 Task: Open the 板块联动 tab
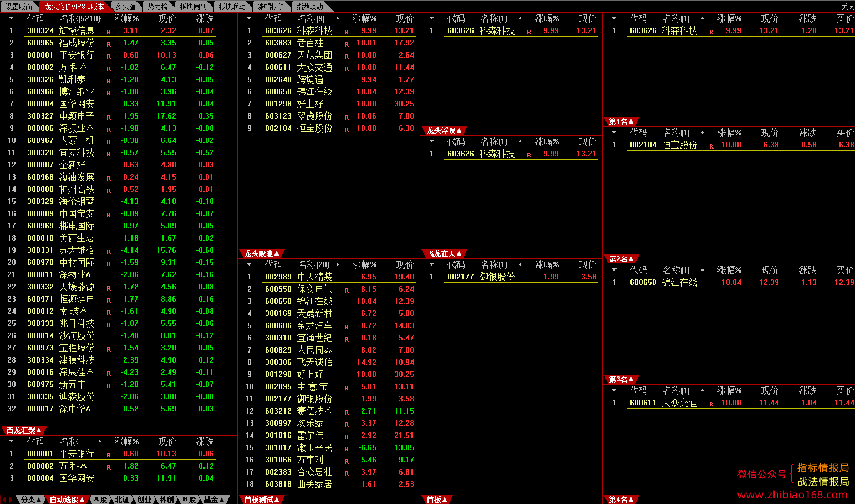232,7
